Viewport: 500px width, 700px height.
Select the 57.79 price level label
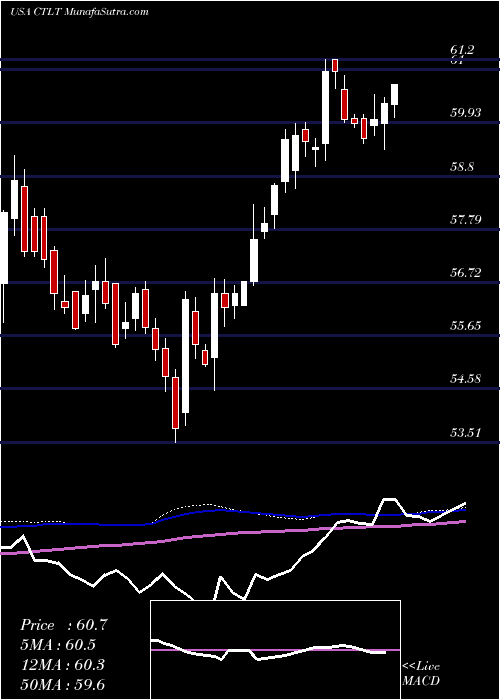[x=466, y=220]
